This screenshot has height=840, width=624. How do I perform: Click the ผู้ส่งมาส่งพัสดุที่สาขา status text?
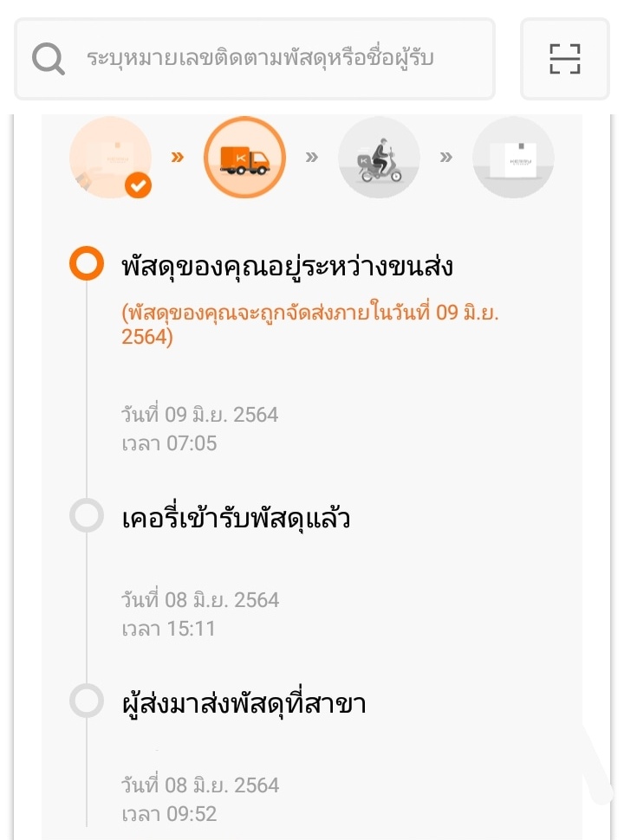(244, 703)
